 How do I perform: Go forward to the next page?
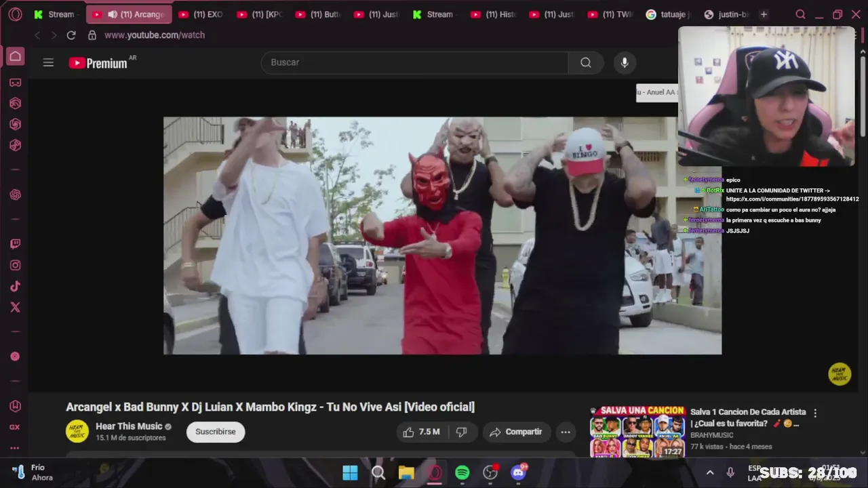click(54, 35)
